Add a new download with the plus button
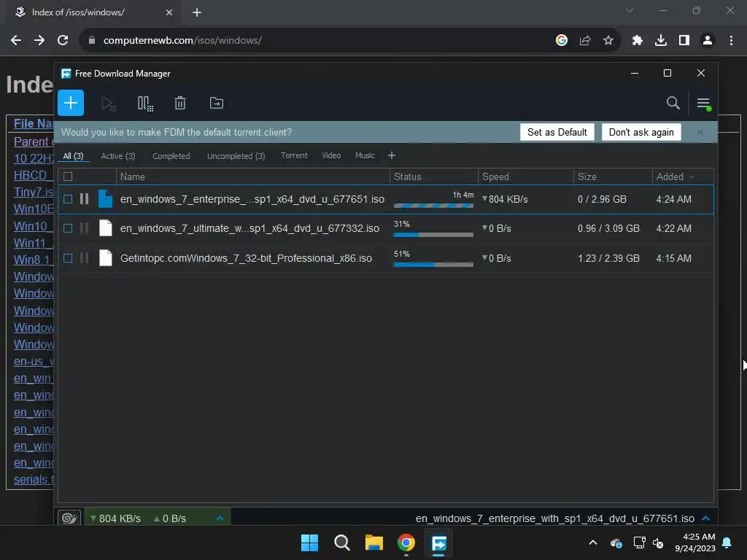Image resolution: width=747 pixels, height=560 pixels. (x=71, y=103)
